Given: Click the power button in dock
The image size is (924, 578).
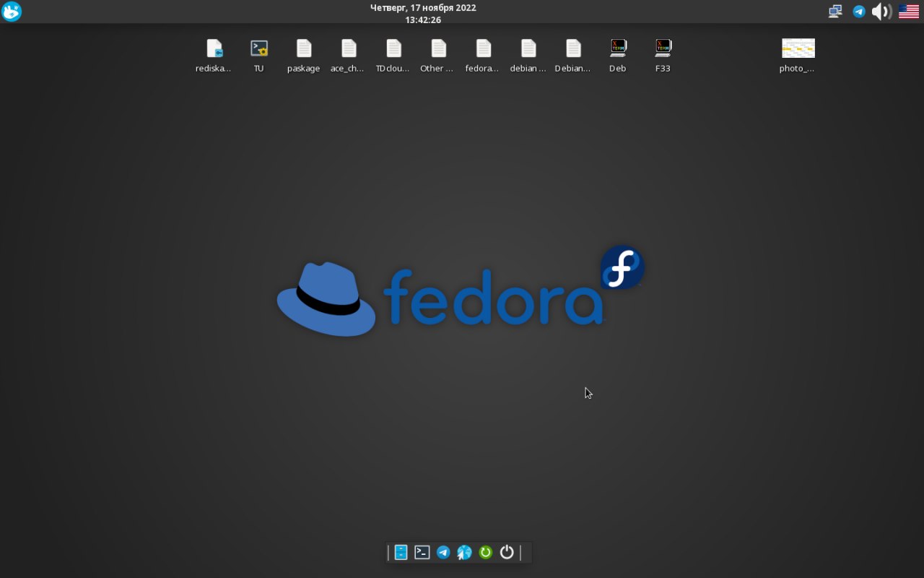Looking at the screenshot, I should (x=507, y=553).
